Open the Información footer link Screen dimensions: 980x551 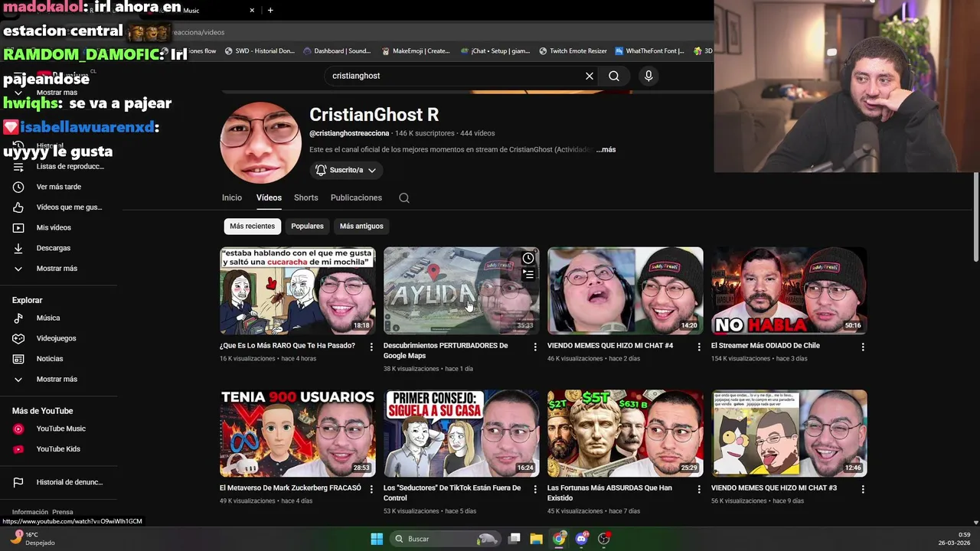tap(30, 512)
